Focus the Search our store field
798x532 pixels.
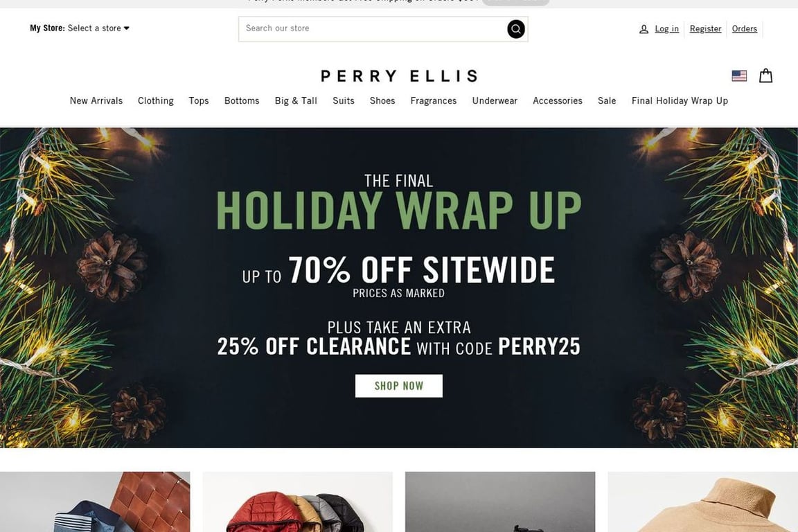pos(374,29)
